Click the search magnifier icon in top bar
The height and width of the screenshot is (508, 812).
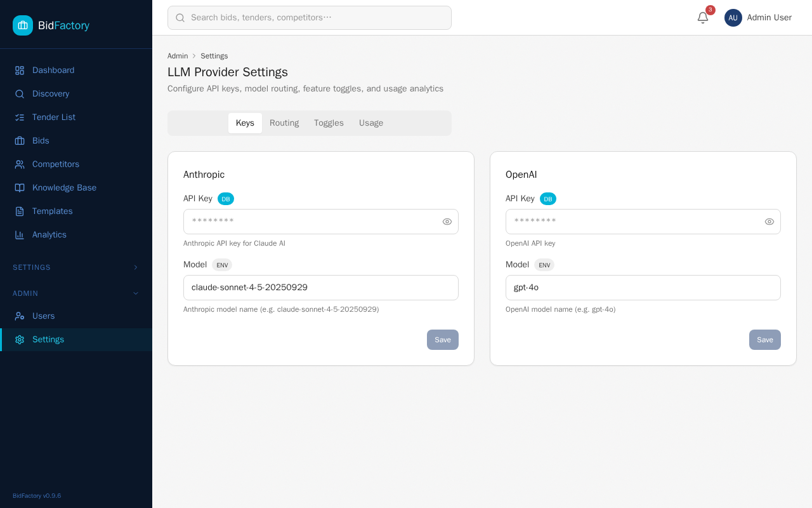pos(180,18)
